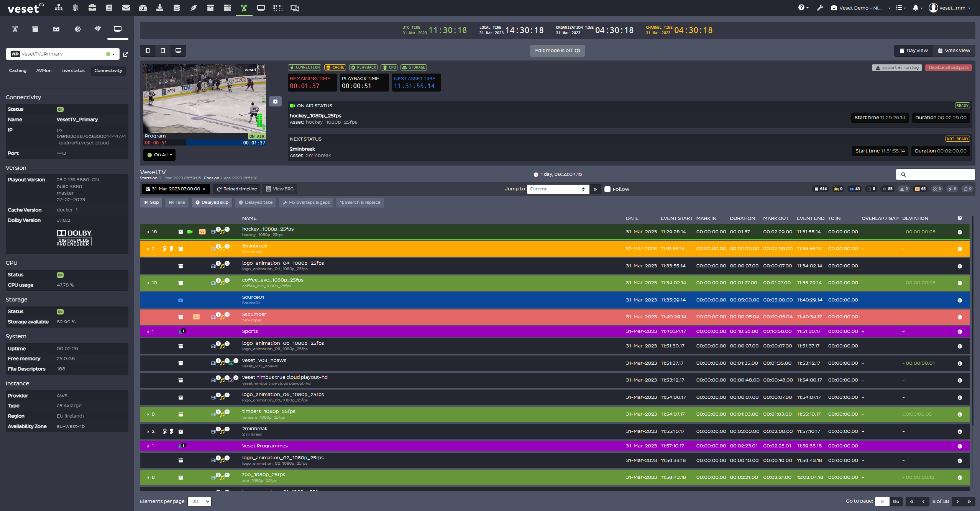The height and width of the screenshot is (511, 980).
Task: Click the timeline search input field
Action: click(935, 175)
